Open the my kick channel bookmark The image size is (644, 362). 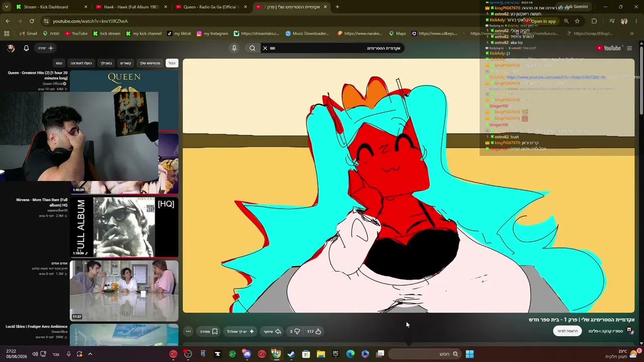(143, 34)
